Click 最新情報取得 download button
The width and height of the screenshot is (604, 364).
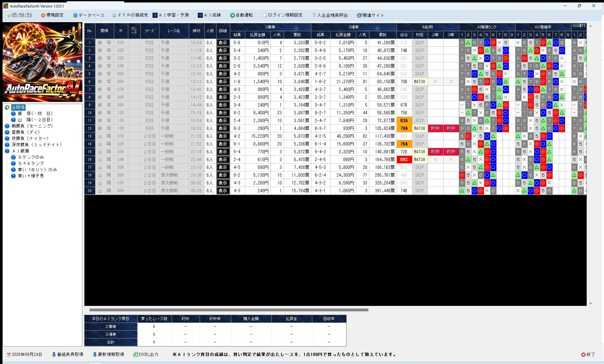tap(108, 354)
